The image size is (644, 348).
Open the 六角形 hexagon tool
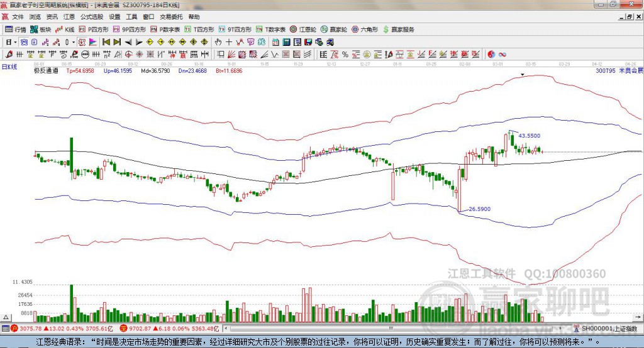[365, 30]
